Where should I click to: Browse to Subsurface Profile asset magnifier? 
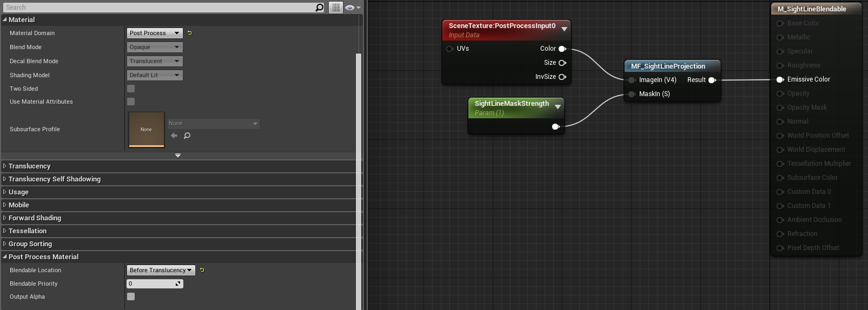coord(187,136)
